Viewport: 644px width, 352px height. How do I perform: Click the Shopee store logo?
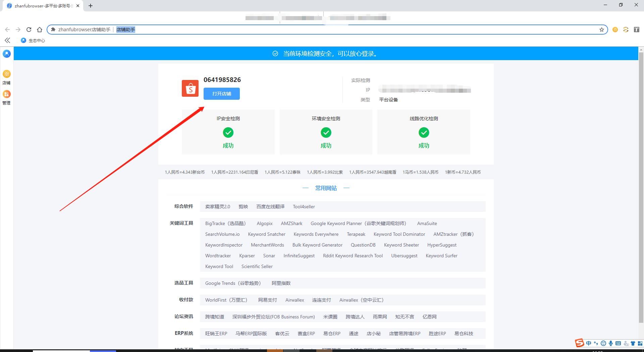point(190,88)
